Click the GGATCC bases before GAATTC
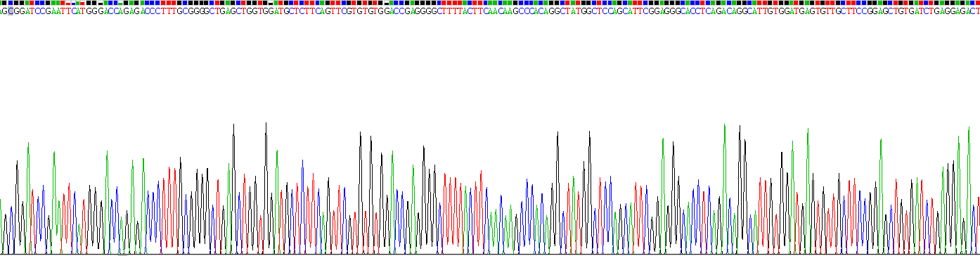The height and width of the screenshot is (256, 980). pos(29,12)
